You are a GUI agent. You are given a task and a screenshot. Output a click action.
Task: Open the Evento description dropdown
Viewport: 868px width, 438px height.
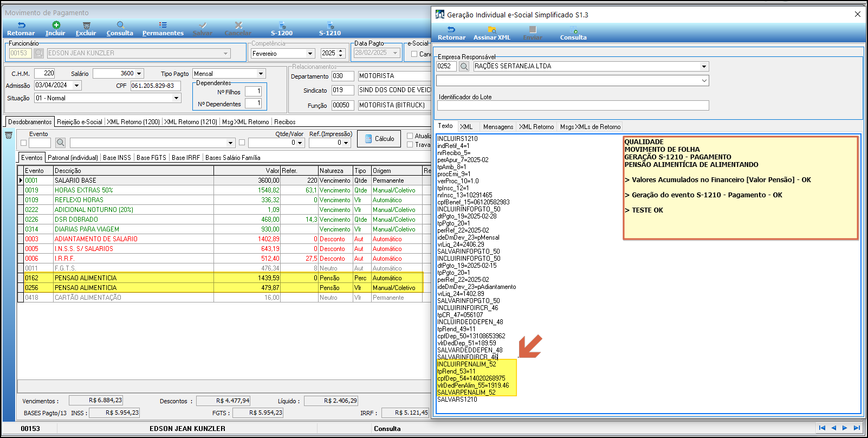pos(230,143)
